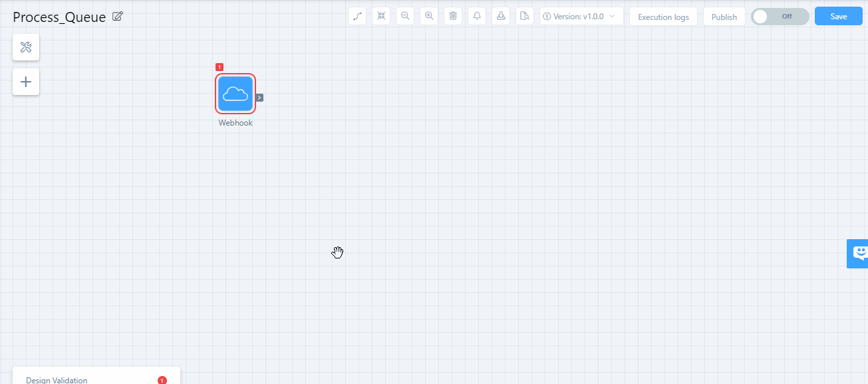Publish the workflow

[724, 16]
